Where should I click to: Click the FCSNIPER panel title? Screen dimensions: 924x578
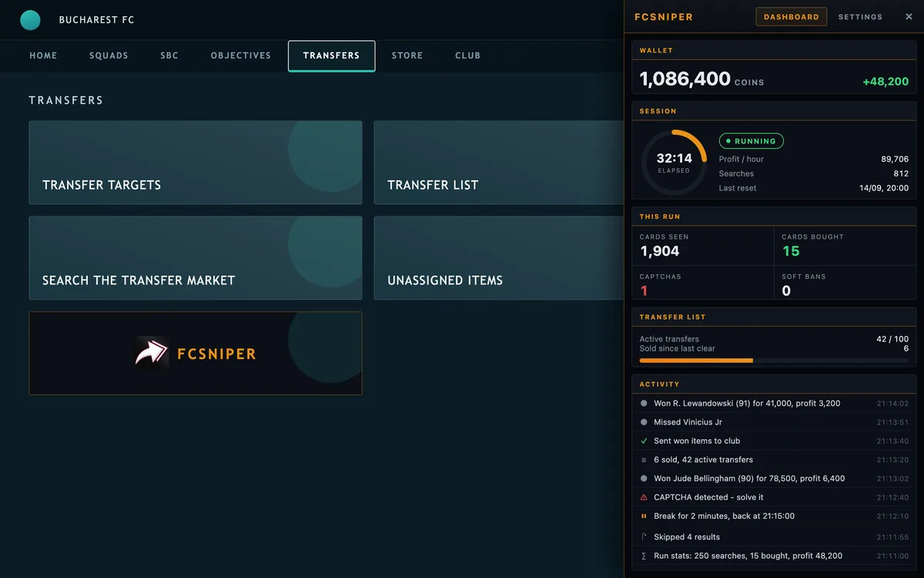click(x=664, y=17)
